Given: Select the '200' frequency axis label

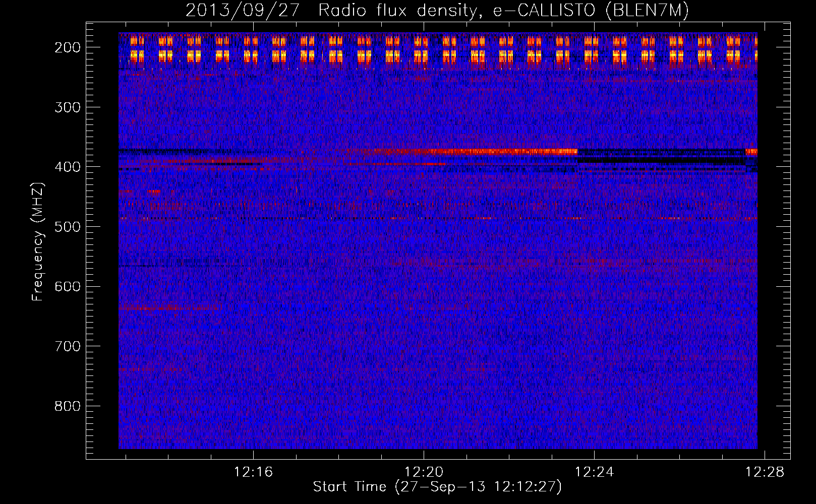Looking at the screenshot, I should tap(67, 47).
